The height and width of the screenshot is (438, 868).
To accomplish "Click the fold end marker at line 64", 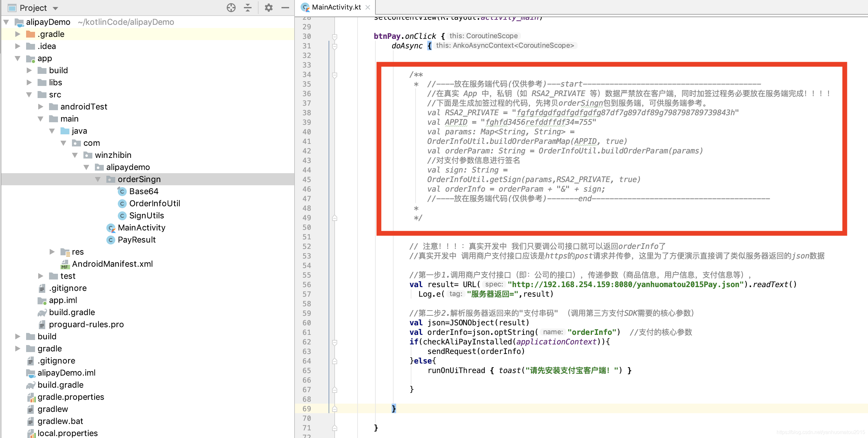I will (335, 362).
